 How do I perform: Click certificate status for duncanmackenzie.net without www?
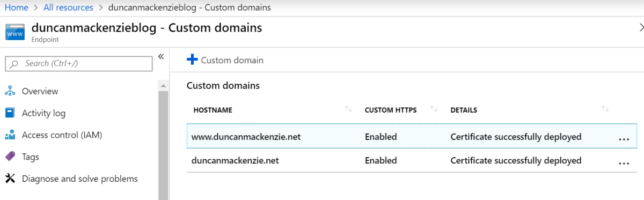pos(516,160)
